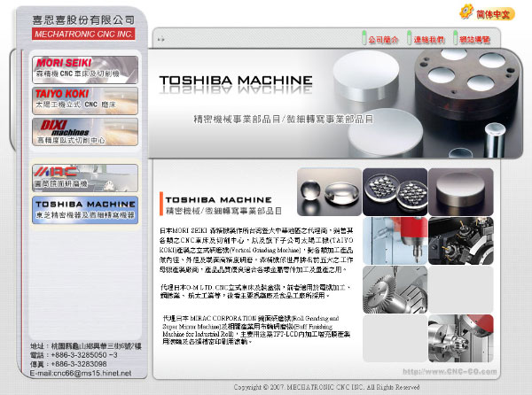
Task: Click address line 桃園縣龜山鄉
Action: point(86,346)
